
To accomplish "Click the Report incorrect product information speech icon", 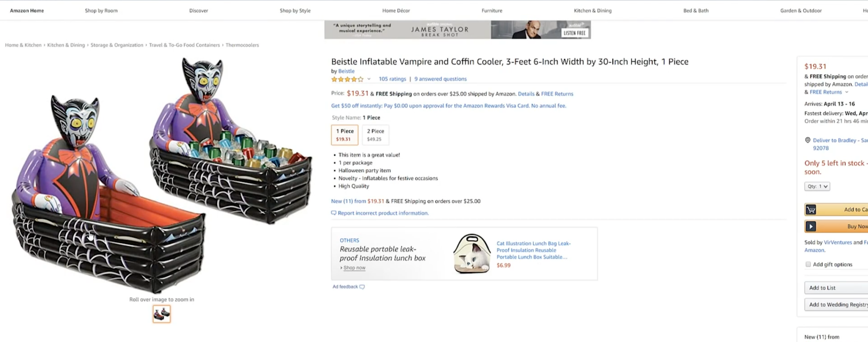I will 334,213.
